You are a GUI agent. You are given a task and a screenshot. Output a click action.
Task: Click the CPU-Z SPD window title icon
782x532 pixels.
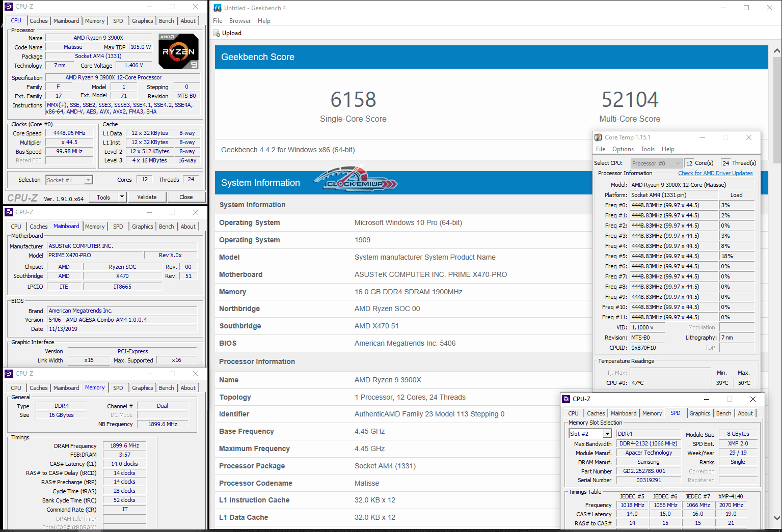pos(566,399)
